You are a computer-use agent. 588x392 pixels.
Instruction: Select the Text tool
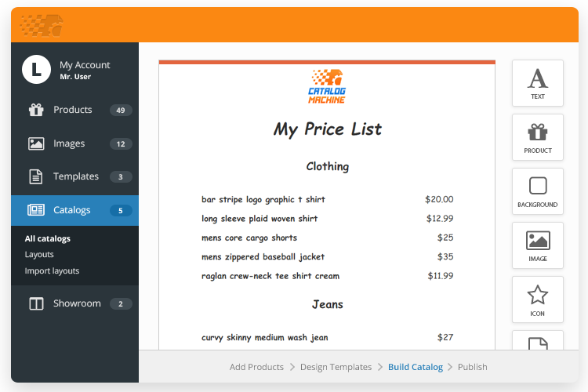[x=537, y=83]
